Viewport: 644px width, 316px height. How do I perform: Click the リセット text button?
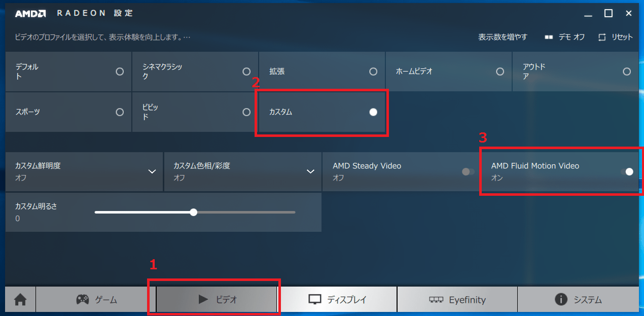(622, 37)
